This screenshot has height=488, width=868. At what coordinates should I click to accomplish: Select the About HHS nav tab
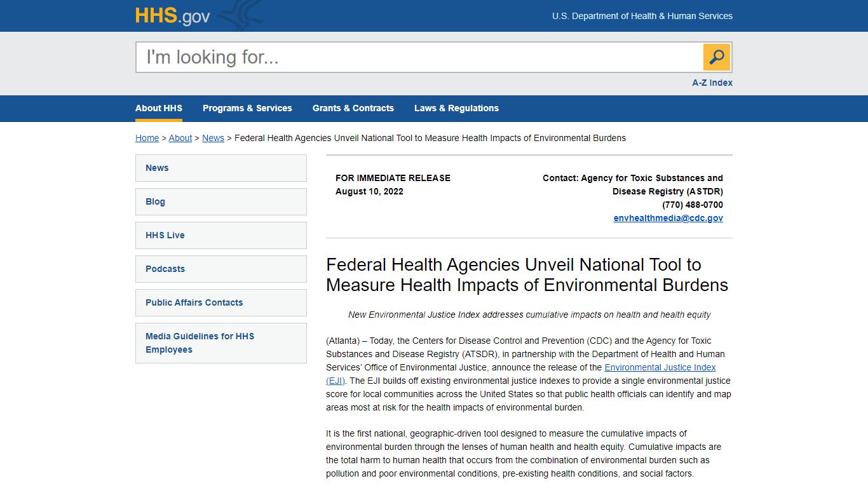click(159, 108)
